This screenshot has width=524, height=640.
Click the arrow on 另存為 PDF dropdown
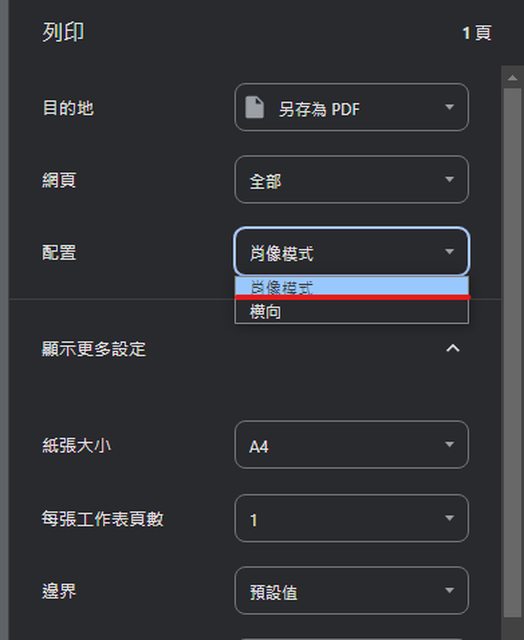(449, 107)
